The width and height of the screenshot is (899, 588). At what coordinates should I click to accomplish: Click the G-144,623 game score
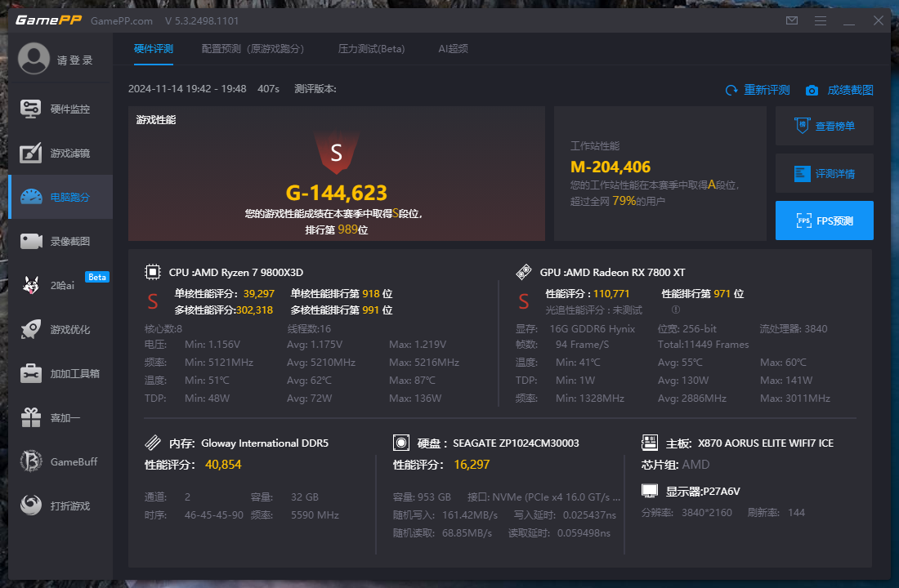pos(337,193)
